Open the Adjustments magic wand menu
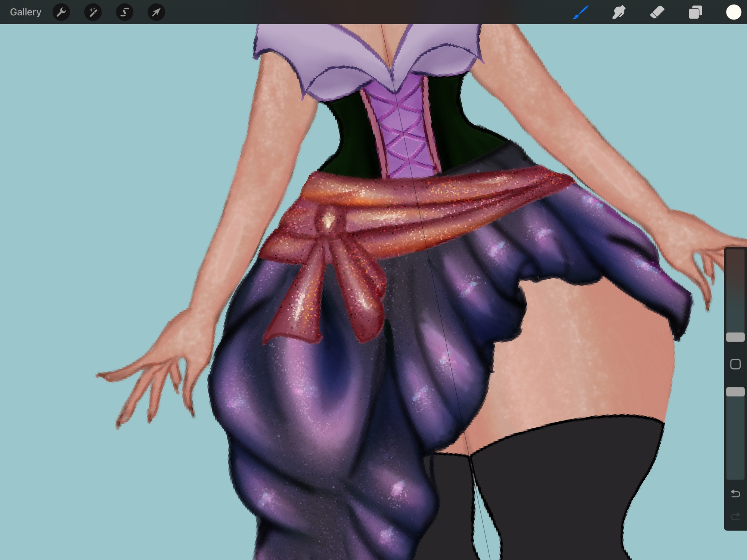The height and width of the screenshot is (560, 747). (93, 12)
